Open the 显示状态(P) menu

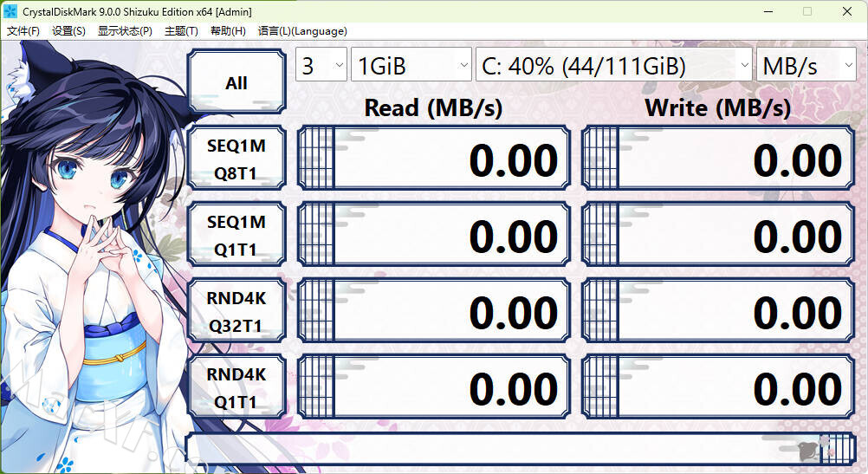pyautogui.click(x=125, y=31)
